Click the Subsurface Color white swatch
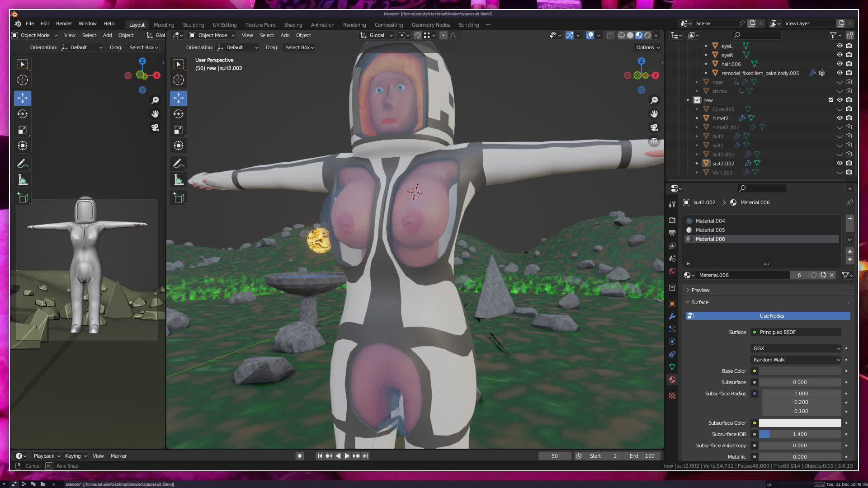Image resolution: width=868 pixels, height=488 pixels. coord(799,423)
